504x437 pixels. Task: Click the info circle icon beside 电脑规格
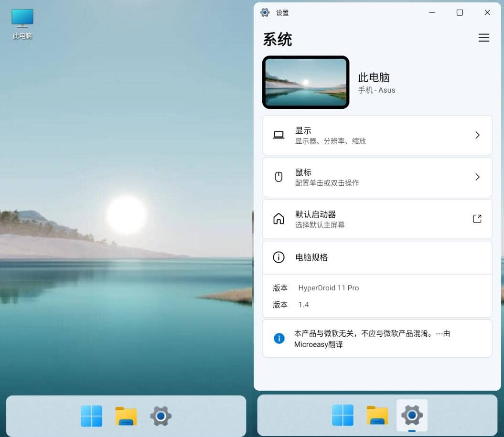[279, 257]
